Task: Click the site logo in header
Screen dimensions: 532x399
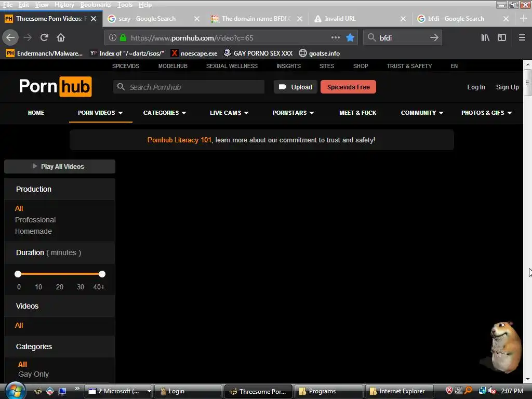Action: (x=55, y=87)
